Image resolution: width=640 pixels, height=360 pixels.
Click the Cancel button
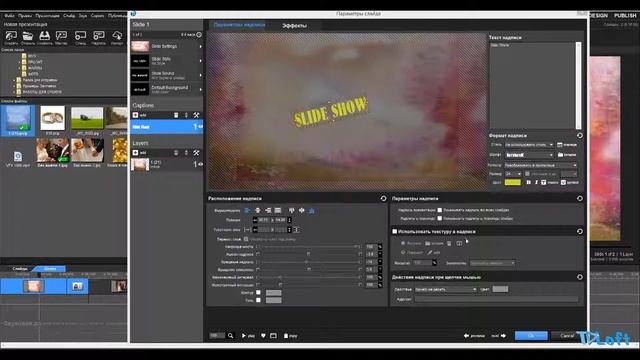click(567, 336)
